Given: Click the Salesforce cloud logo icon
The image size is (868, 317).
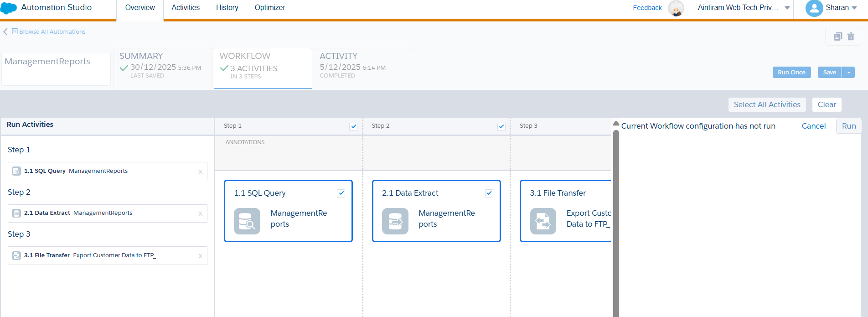Looking at the screenshot, I should click(9, 8).
